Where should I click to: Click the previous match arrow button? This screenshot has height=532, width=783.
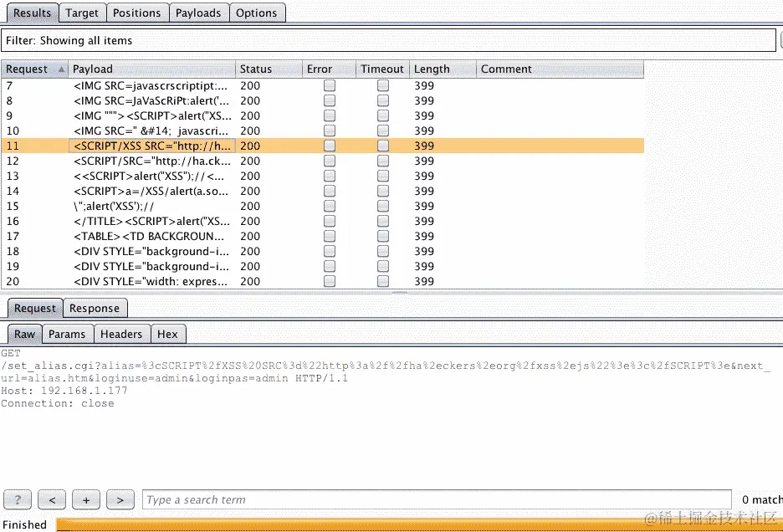point(52,499)
